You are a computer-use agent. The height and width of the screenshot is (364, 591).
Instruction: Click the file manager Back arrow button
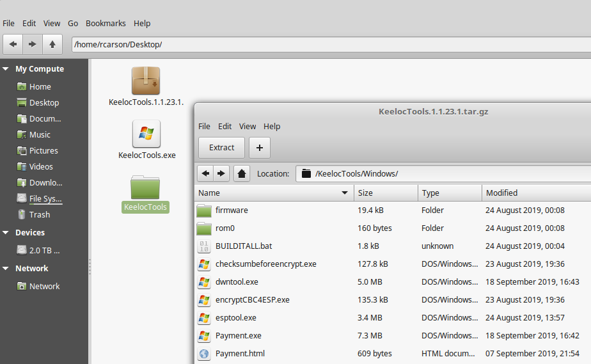pos(13,45)
